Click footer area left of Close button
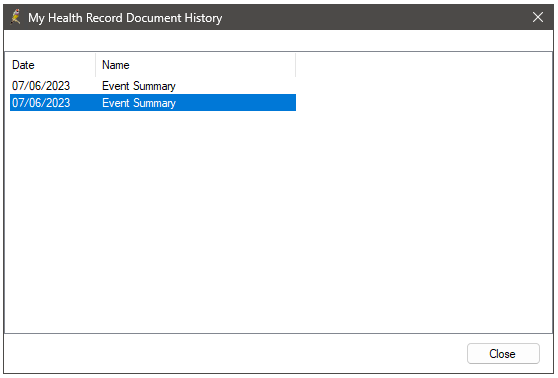The width and height of the screenshot is (558, 378). point(235,353)
